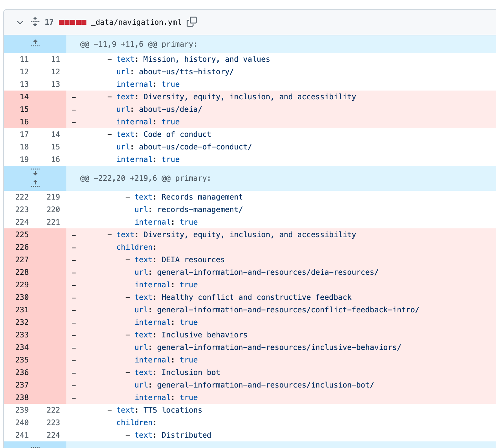This screenshot has width=496, height=448.
Task: Click deleted line number 14
Action: (x=24, y=97)
